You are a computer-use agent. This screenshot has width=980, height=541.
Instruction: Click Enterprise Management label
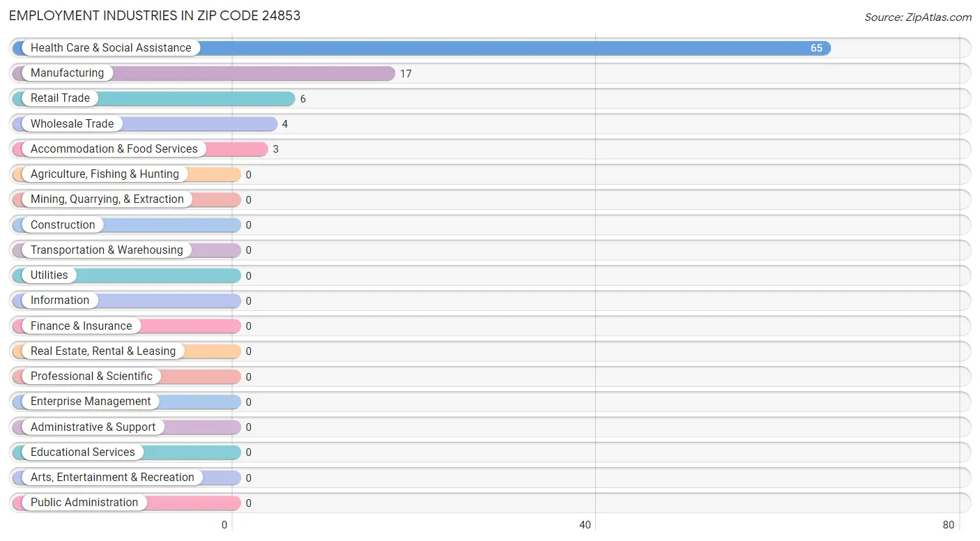pos(91,402)
